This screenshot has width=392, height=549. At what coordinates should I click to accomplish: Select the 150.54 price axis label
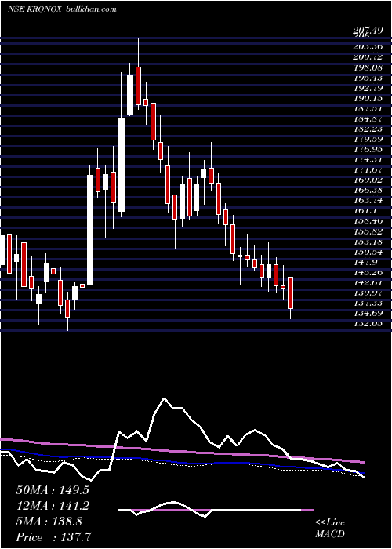(368, 252)
